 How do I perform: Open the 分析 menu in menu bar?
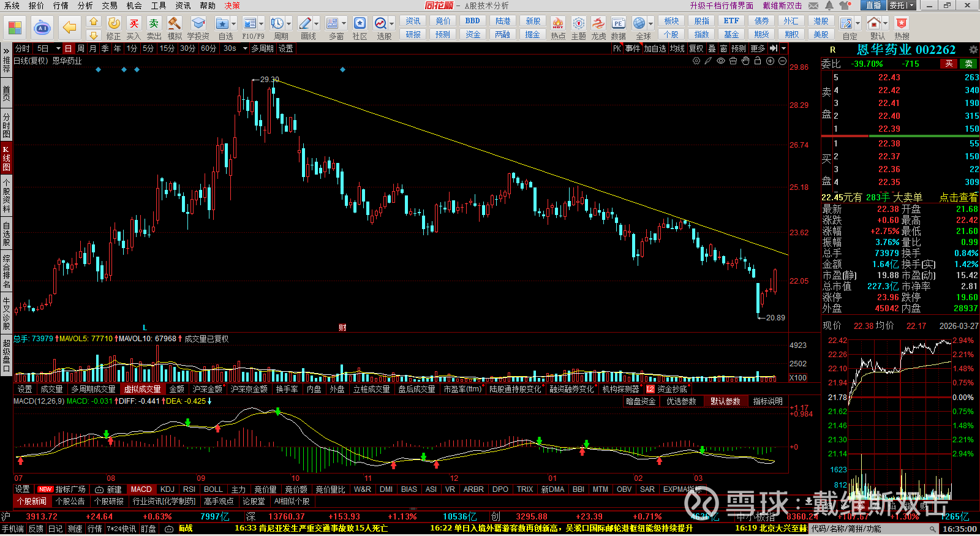(85, 6)
